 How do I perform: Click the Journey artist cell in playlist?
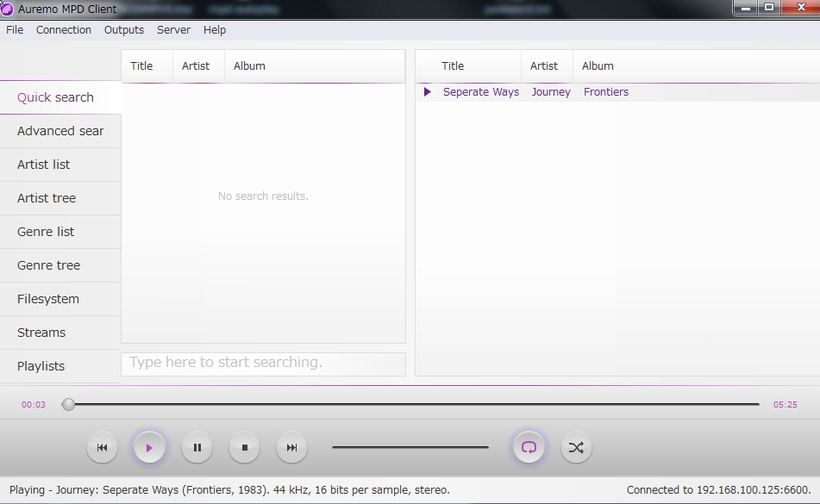[551, 92]
